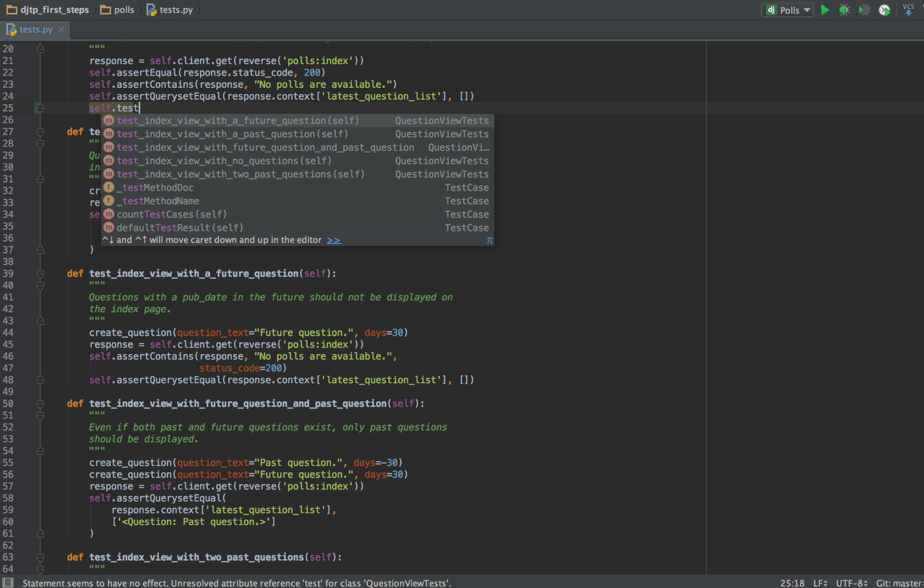The height and width of the screenshot is (588, 924).
Task: Collapse test_index_view_with_a_future_question at line 39
Action: point(41,274)
